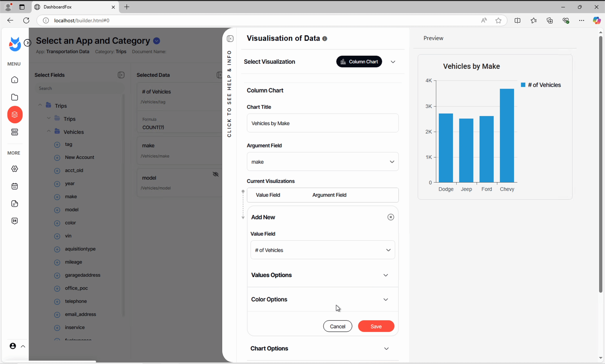Toggle the help panel collapse icon

tap(230, 39)
